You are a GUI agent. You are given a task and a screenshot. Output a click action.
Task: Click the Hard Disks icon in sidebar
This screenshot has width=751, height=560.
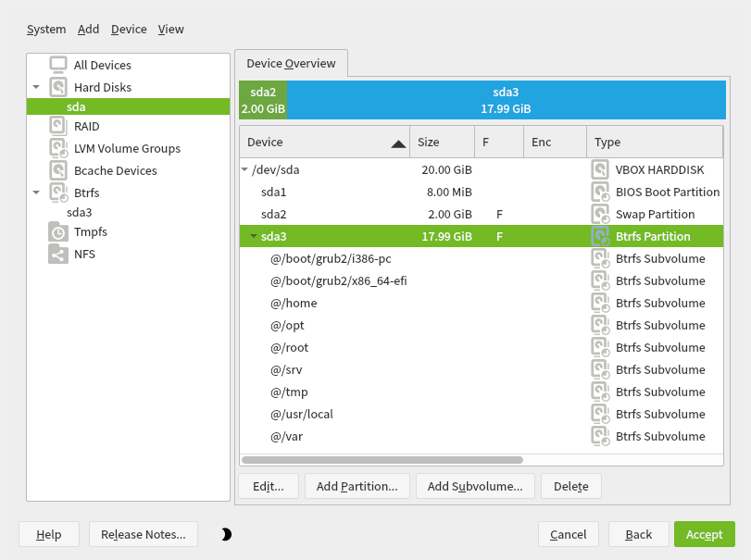[57, 87]
